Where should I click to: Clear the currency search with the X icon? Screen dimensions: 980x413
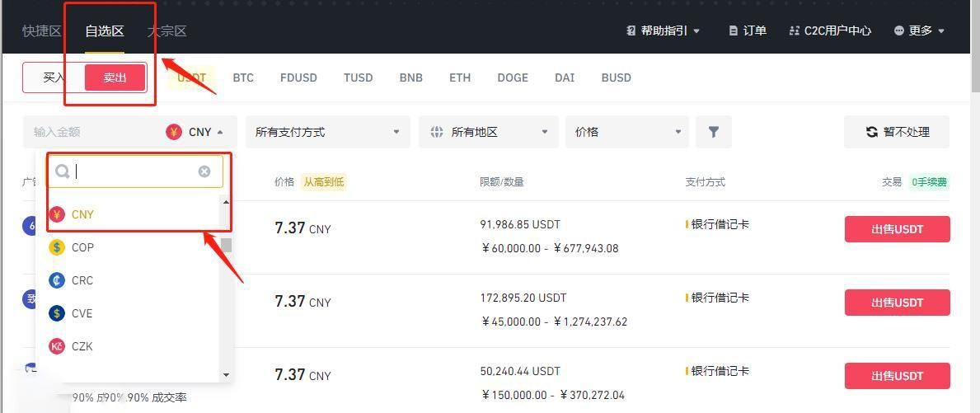(204, 171)
